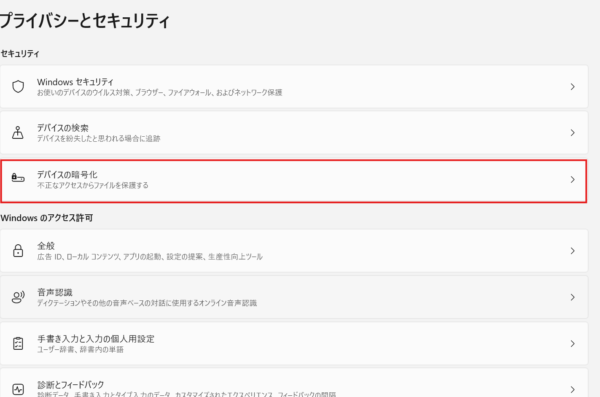Open 診断とフィードバック settings entry
The width and height of the screenshot is (600, 397).
pyautogui.click(x=294, y=383)
